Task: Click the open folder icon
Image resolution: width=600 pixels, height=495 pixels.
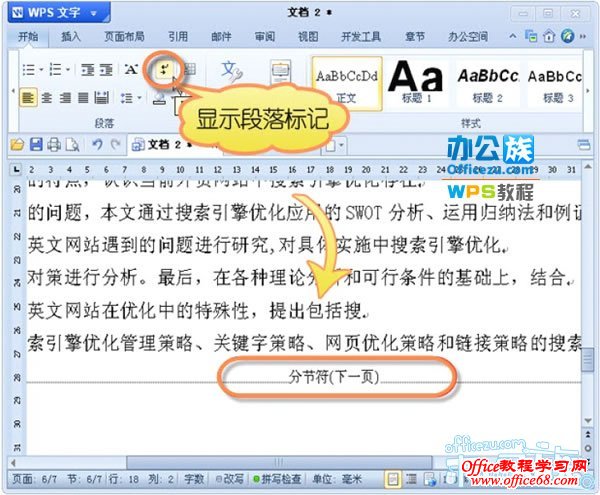Action: (17, 145)
